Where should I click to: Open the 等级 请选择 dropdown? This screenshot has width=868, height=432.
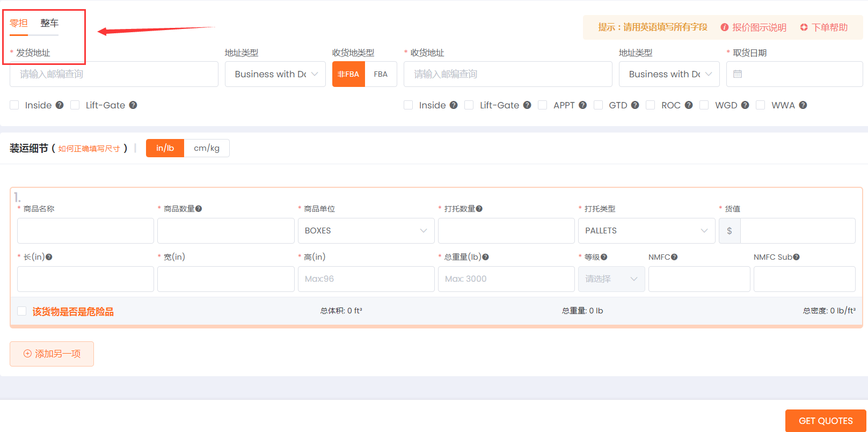(611, 279)
